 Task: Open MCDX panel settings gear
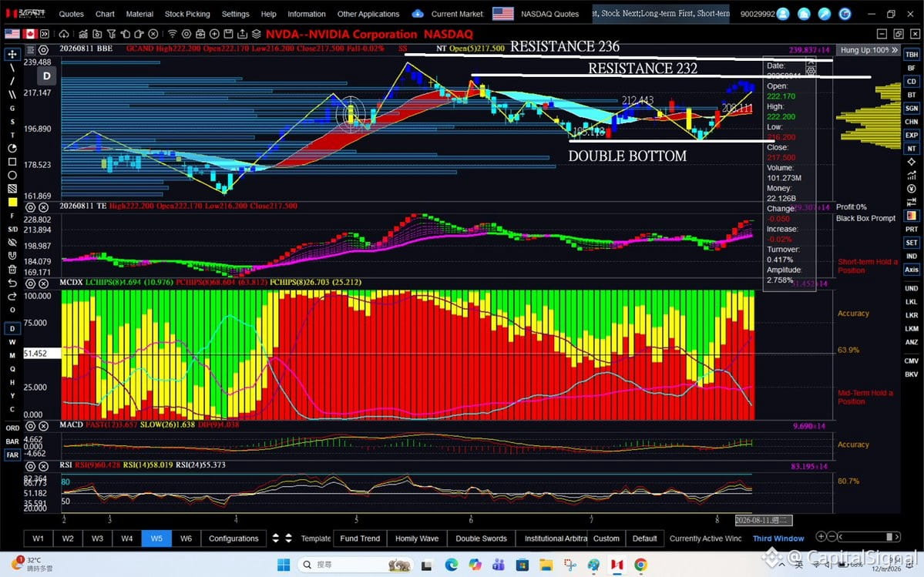point(30,283)
